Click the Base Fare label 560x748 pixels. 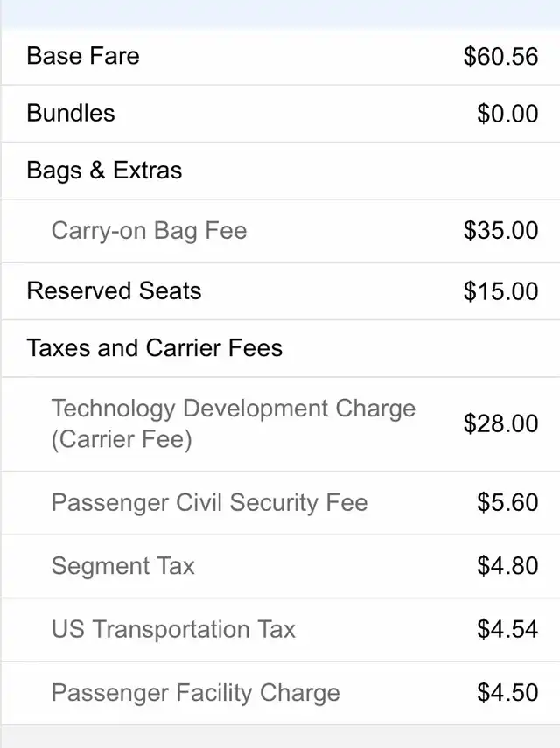click(x=83, y=56)
